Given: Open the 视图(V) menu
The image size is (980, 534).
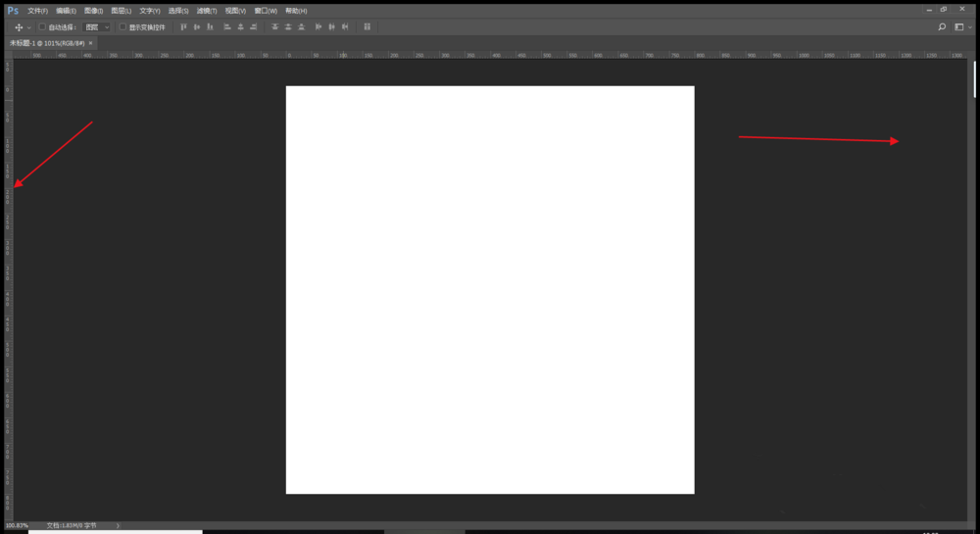Looking at the screenshot, I should pos(235,11).
